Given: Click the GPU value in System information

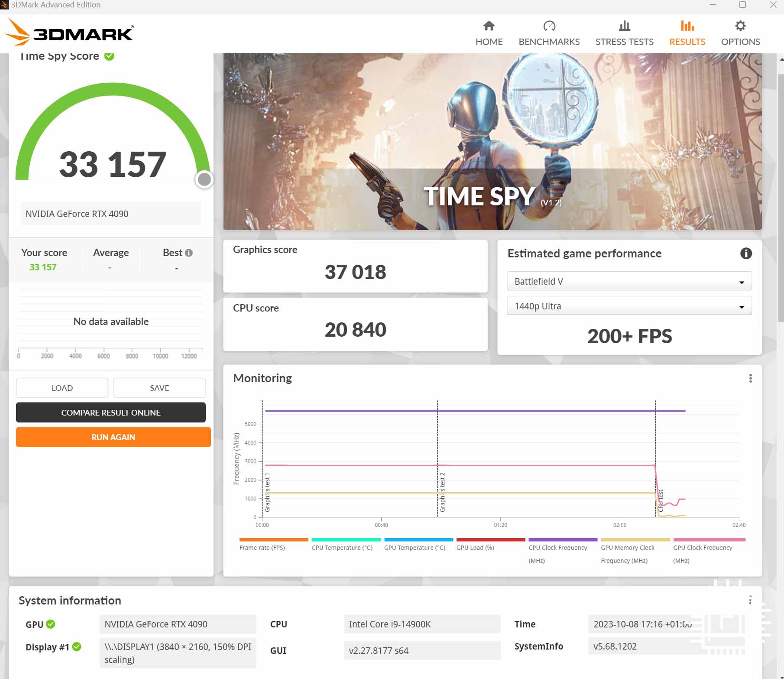Looking at the screenshot, I should pos(178,624).
